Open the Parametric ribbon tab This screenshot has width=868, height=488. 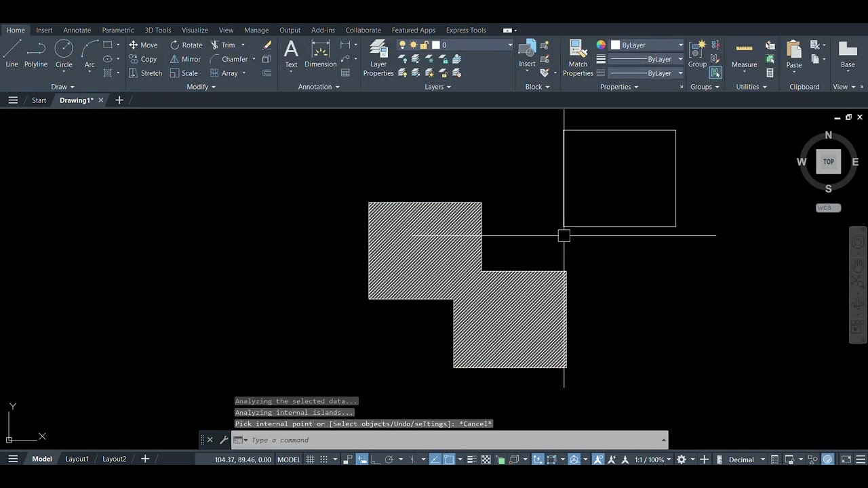tap(118, 30)
